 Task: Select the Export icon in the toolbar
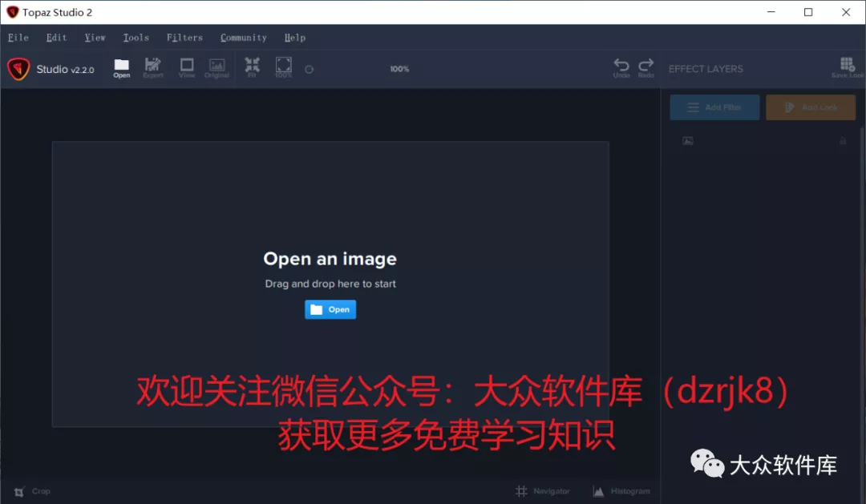pos(152,68)
